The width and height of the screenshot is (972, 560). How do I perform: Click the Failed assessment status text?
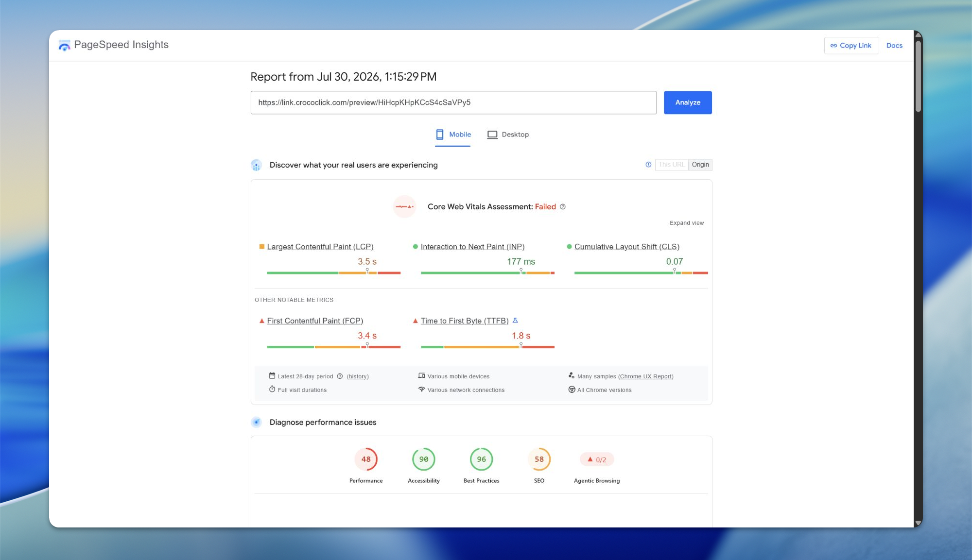pos(545,207)
